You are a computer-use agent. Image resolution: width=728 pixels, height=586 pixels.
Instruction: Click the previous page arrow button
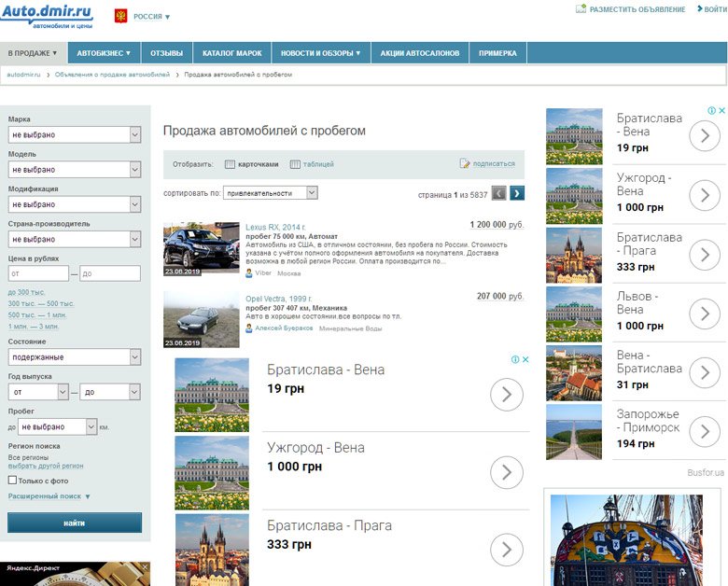click(498, 193)
